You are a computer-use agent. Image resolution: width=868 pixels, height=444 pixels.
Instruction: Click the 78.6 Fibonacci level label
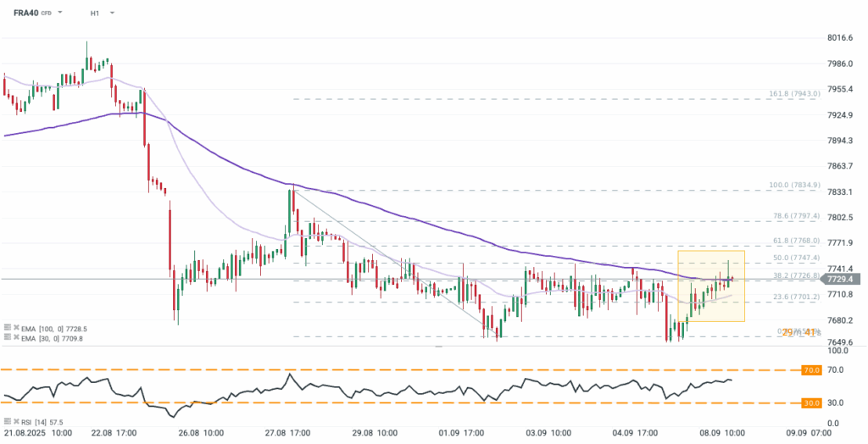795,216
